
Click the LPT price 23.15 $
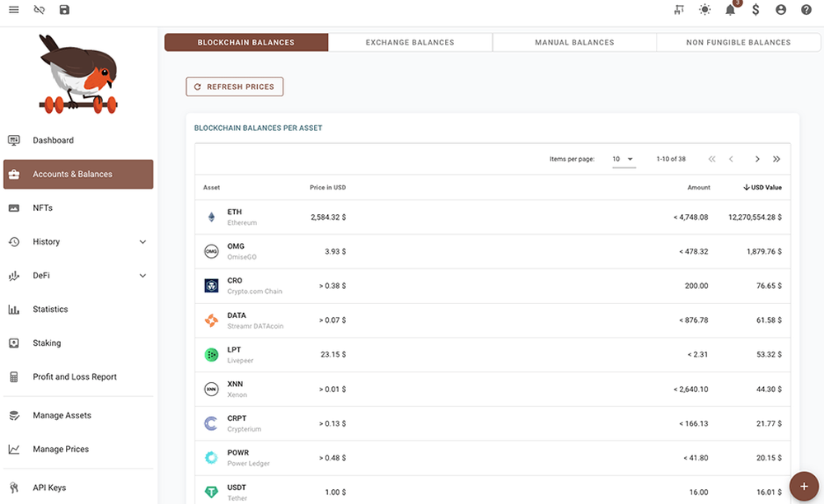[333, 354]
